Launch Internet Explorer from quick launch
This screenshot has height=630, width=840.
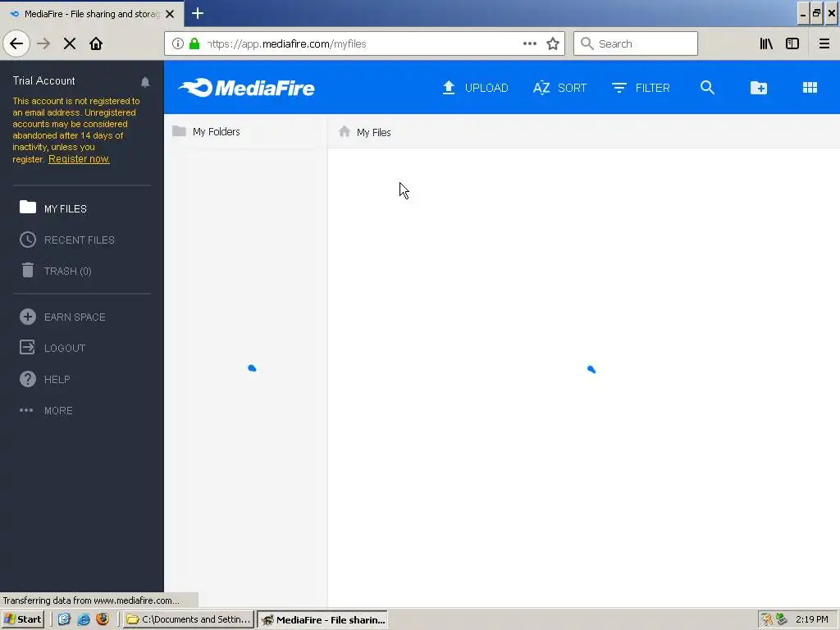(x=84, y=619)
